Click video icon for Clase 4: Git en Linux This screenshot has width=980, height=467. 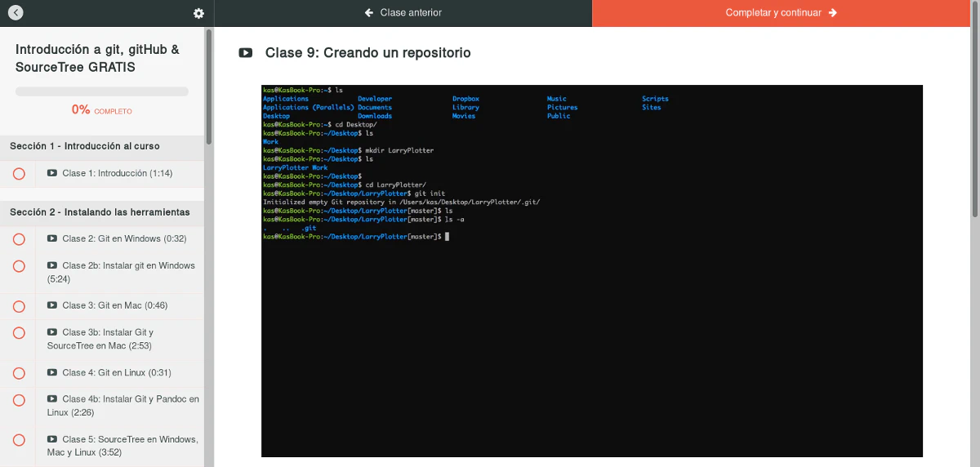(52, 373)
